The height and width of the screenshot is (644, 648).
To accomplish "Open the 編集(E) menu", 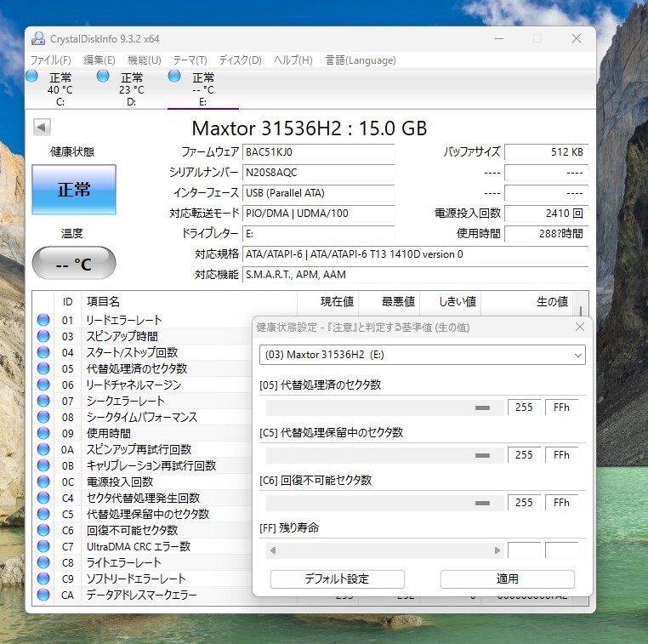I will pyautogui.click(x=99, y=60).
